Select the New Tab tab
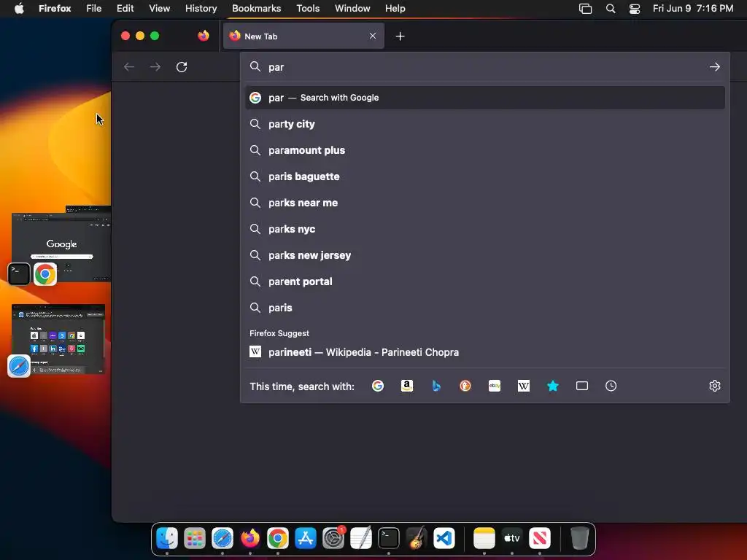 [303, 36]
